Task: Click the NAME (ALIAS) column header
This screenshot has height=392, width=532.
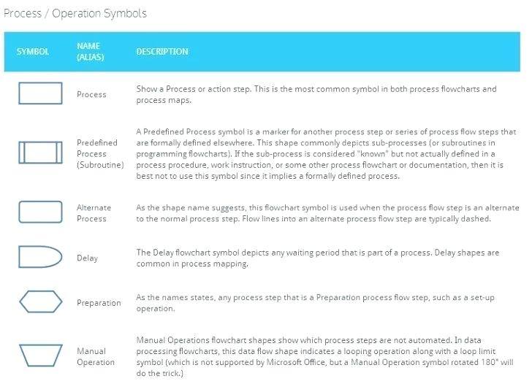Action: point(91,52)
